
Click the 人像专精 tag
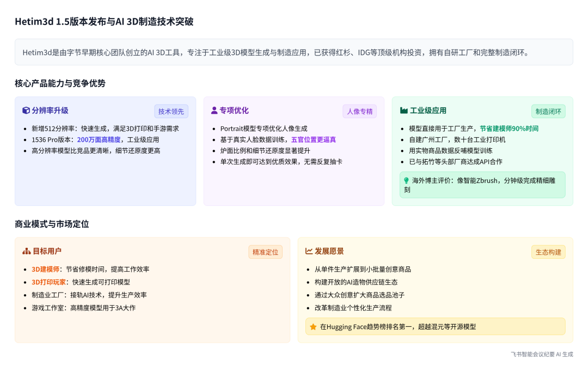[360, 112]
